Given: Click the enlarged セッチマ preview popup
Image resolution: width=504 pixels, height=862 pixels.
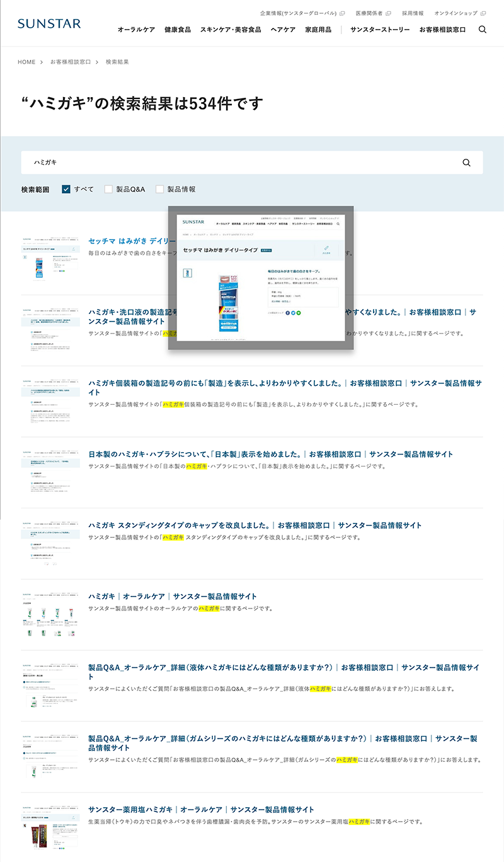Looking at the screenshot, I should [x=261, y=277].
